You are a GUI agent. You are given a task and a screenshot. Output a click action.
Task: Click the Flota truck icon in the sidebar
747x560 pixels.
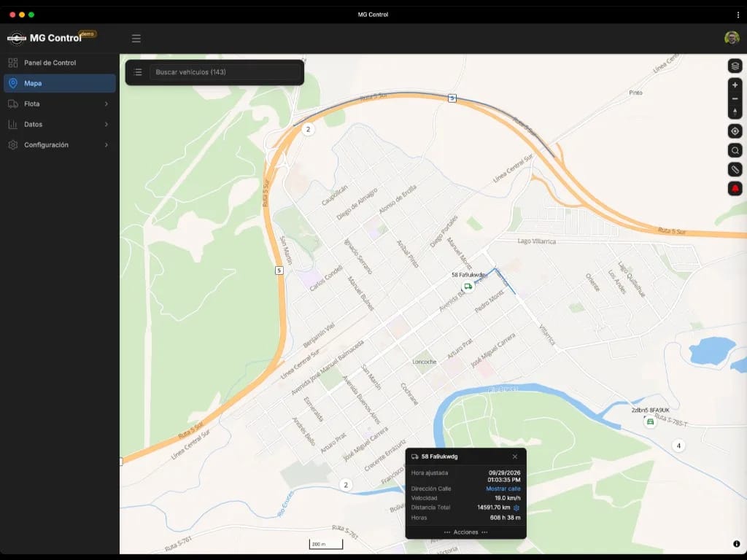(x=13, y=104)
